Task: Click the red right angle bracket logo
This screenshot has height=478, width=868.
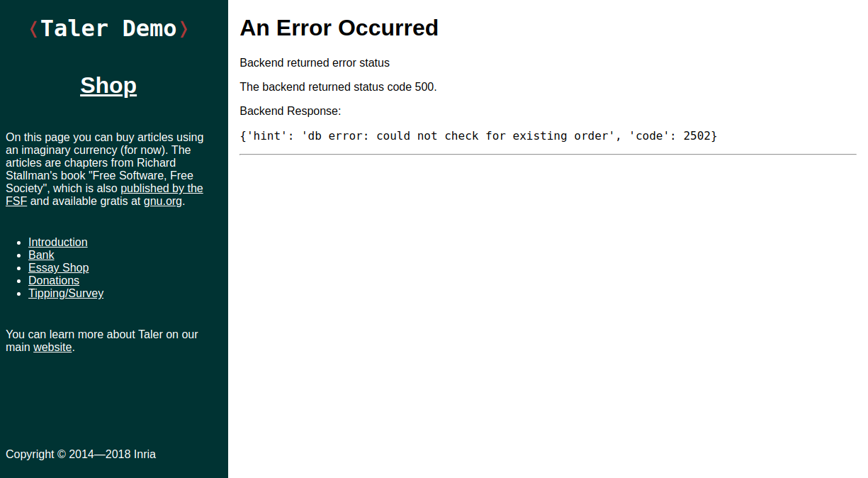Action: (x=184, y=29)
